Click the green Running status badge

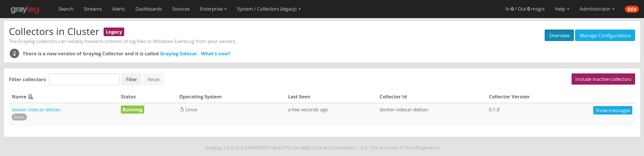(x=132, y=110)
